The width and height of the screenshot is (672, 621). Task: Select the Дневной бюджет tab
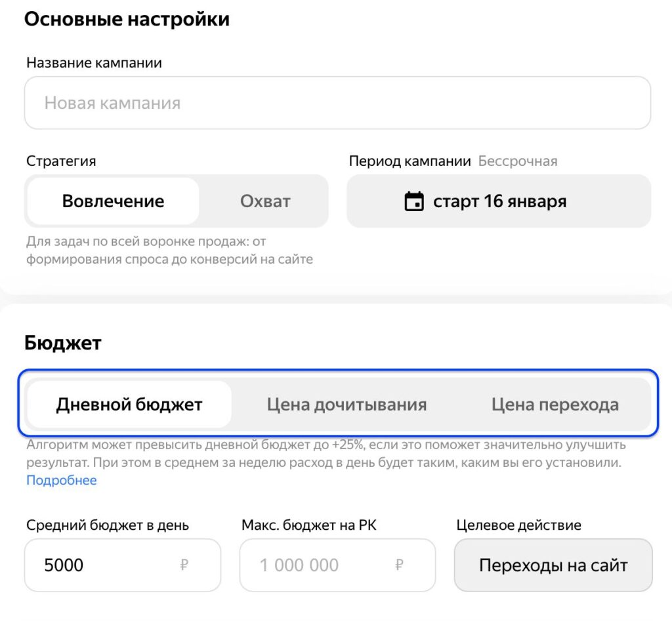(129, 405)
